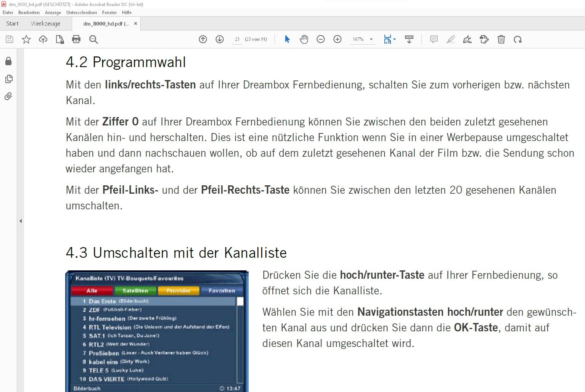Switch to the Werkzeuge tab
Screen dimensions: 585x392
46,24
